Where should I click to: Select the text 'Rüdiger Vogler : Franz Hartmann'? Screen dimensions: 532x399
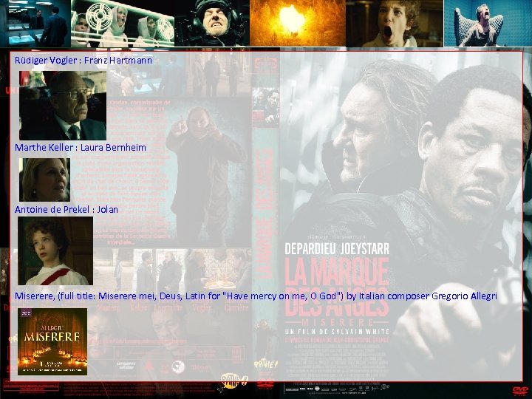83,61
